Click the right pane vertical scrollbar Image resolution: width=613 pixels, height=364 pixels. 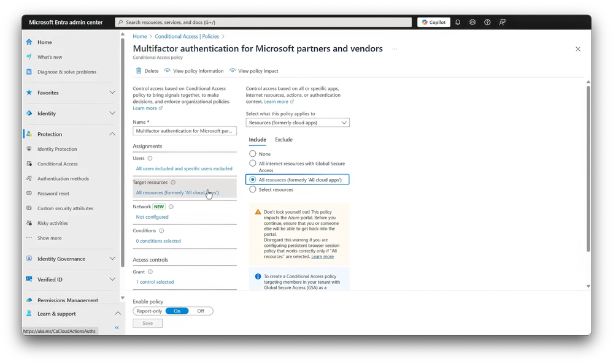coord(588,169)
